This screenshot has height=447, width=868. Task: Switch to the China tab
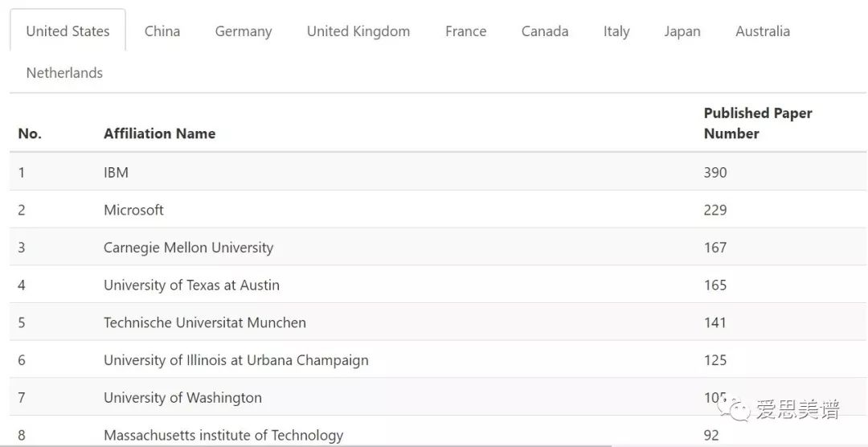tap(162, 31)
